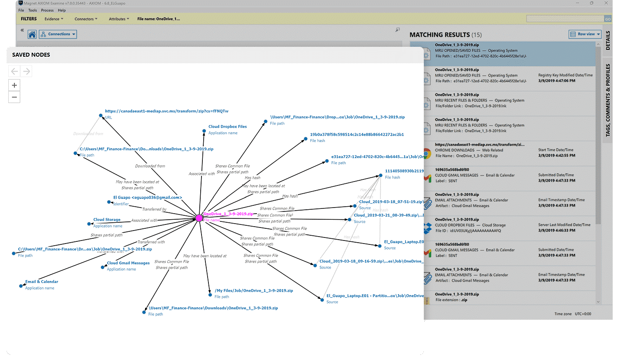621x364 pixels.
Task: Select the Cloud Dropbox Files application node
Action: point(204,131)
